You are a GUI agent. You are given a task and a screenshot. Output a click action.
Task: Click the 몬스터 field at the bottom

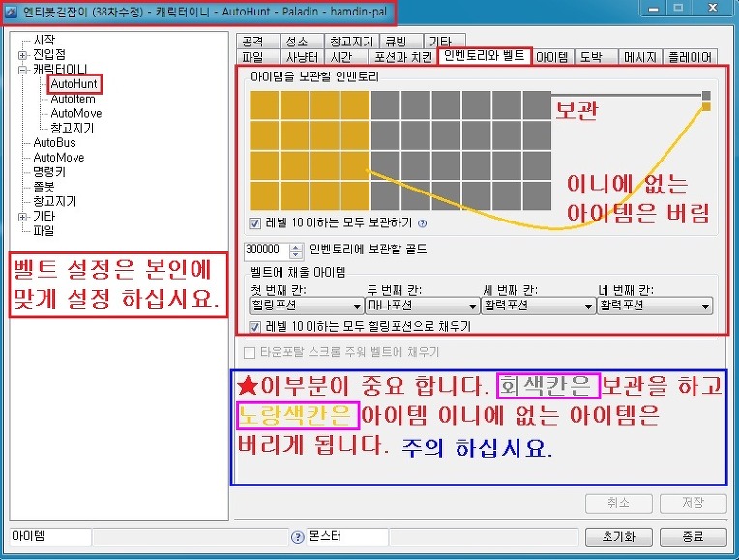coord(347,537)
